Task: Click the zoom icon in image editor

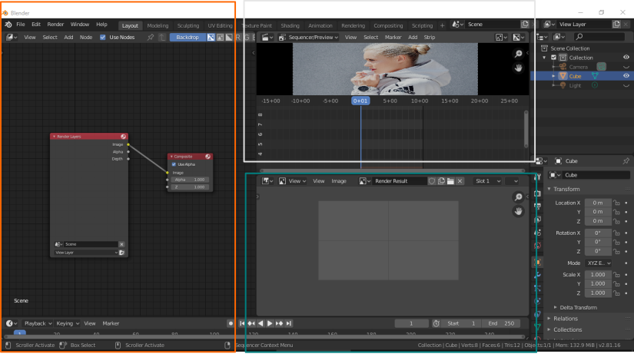Action: tap(519, 197)
